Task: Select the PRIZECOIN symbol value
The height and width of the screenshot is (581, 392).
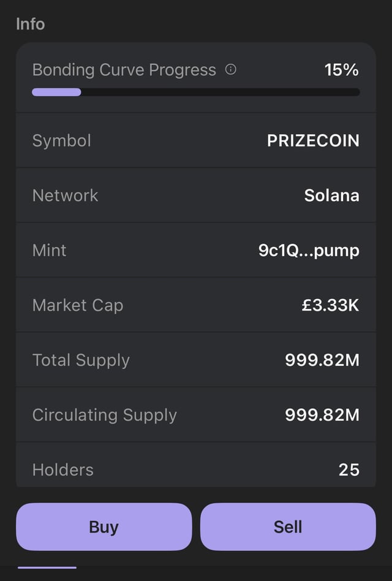Action: coord(313,140)
